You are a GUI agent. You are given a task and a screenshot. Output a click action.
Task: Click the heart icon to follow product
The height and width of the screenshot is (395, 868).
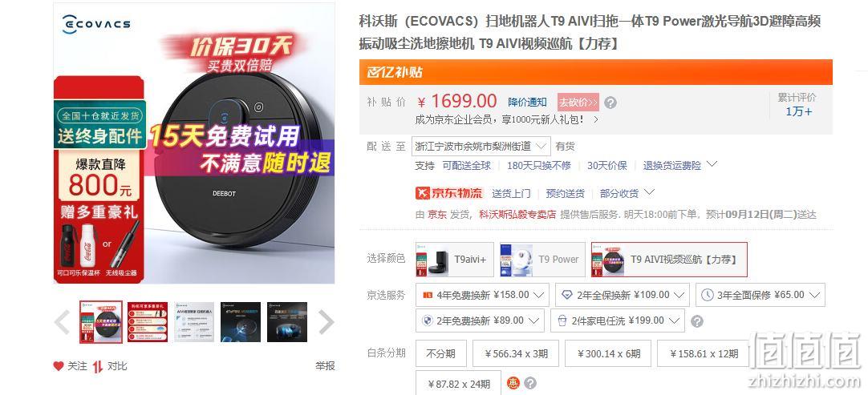[x=58, y=366]
